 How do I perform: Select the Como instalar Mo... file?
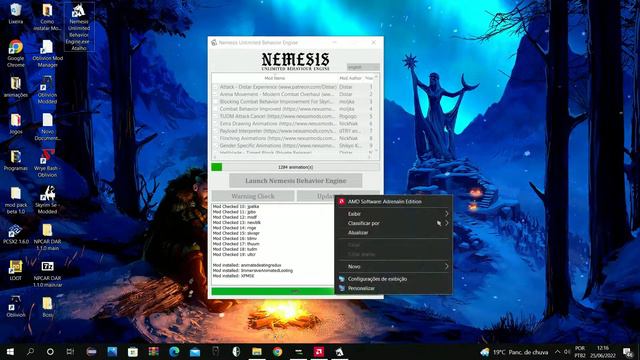[47, 17]
